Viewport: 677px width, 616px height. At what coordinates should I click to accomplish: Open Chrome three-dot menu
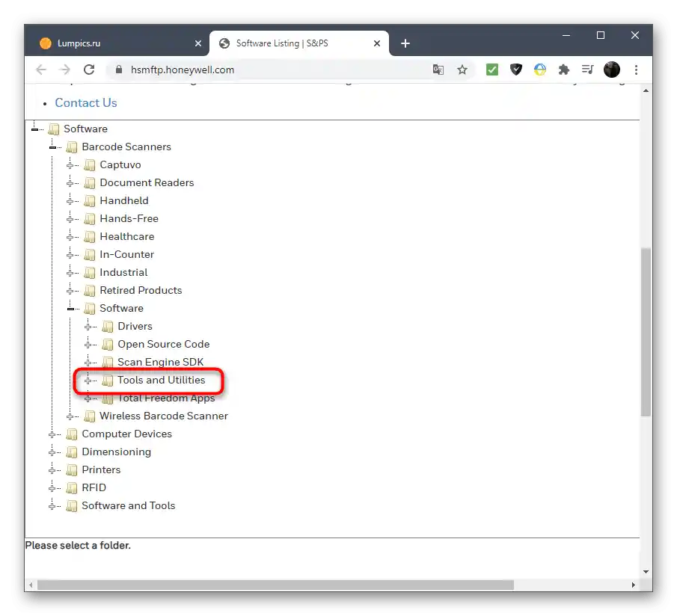coord(636,70)
